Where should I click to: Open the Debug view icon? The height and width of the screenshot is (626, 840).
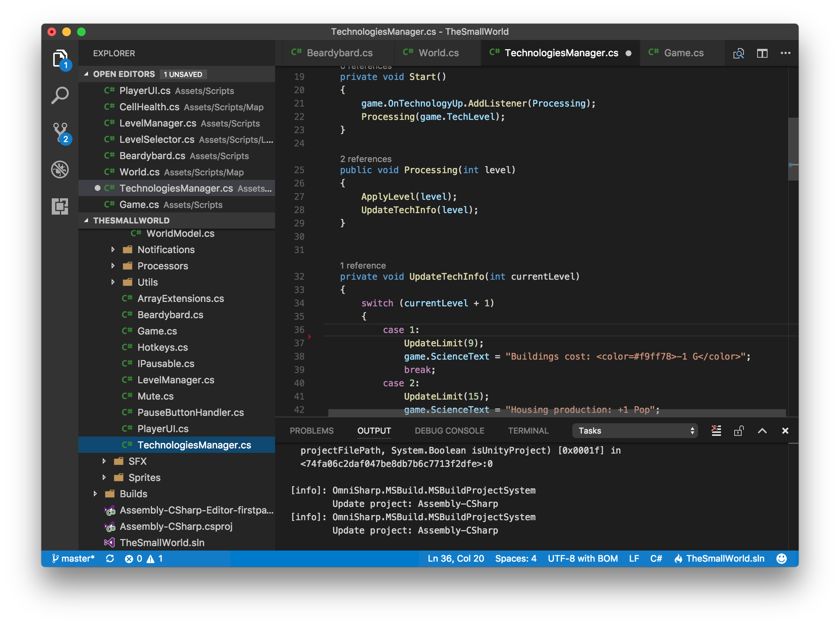click(60, 169)
